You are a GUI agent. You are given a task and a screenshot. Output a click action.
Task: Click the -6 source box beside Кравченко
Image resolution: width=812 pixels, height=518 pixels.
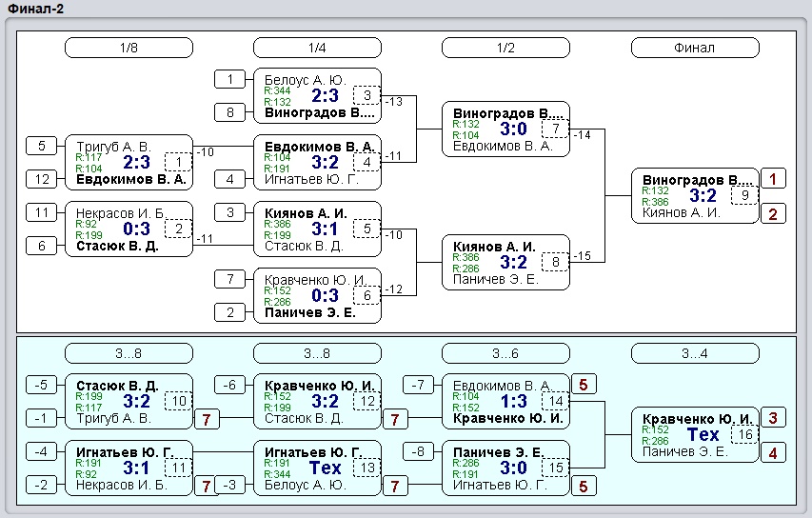[x=230, y=385]
